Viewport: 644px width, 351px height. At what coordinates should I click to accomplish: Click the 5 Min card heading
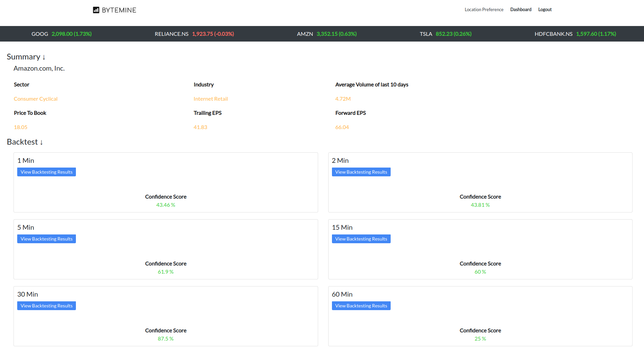tap(26, 227)
